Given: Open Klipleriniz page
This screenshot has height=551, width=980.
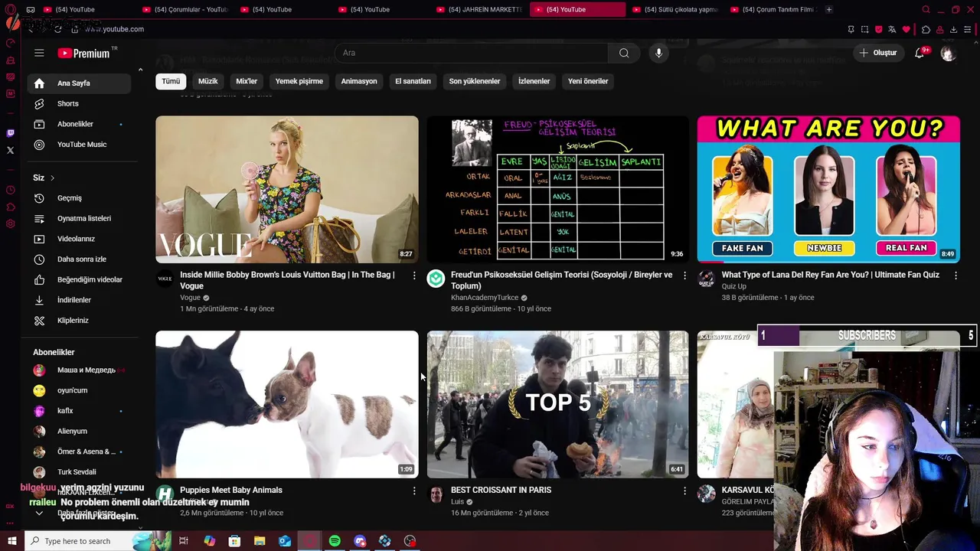Looking at the screenshot, I should click(79, 321).
